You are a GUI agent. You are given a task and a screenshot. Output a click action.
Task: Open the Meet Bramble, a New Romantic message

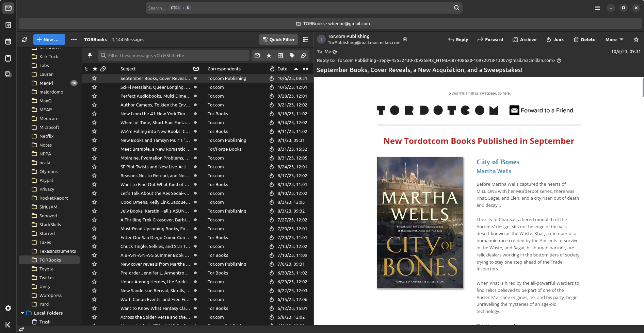(197, 149)
